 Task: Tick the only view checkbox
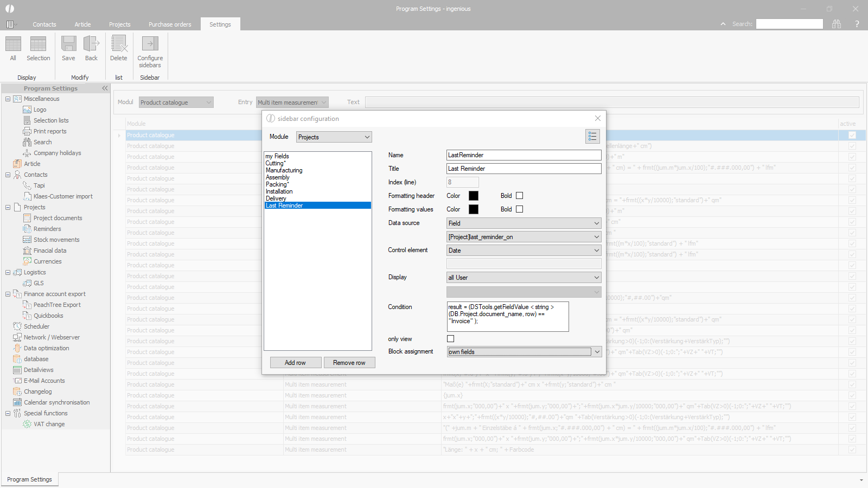[450, 339]
